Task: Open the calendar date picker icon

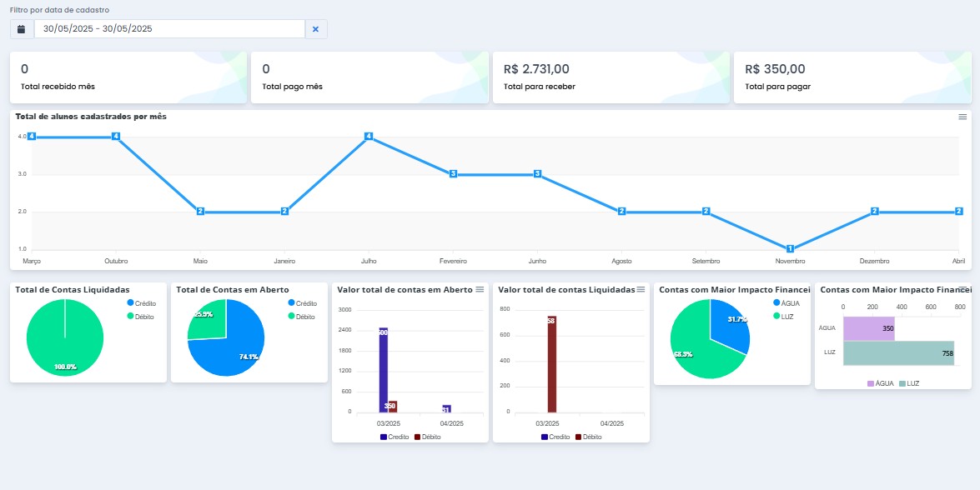Action: (x=22, y=29)
